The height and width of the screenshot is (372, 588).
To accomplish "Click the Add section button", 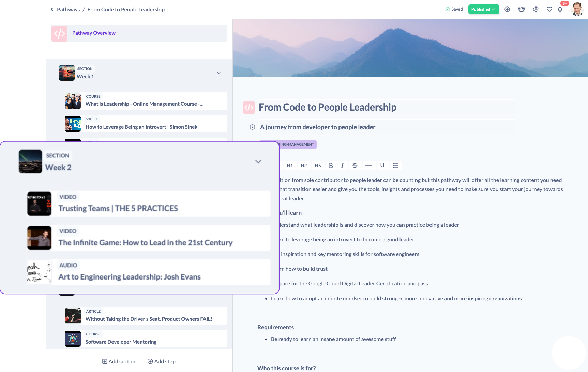I will (x=119, y=361).
